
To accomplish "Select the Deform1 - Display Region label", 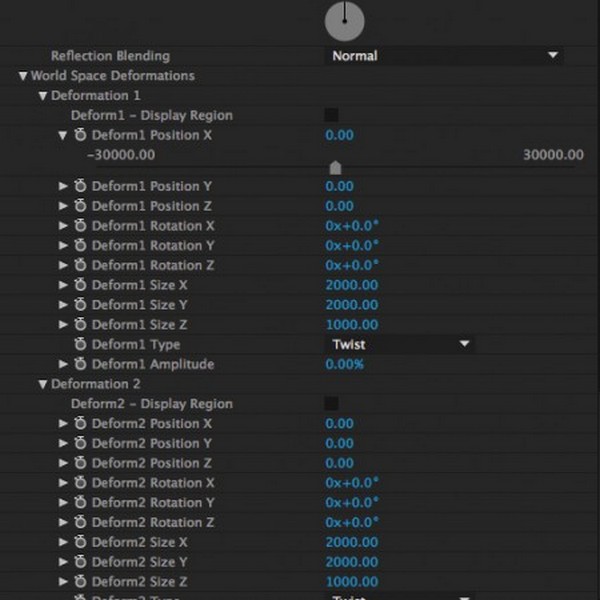I will pyautogui.click(x=152, y=115).
